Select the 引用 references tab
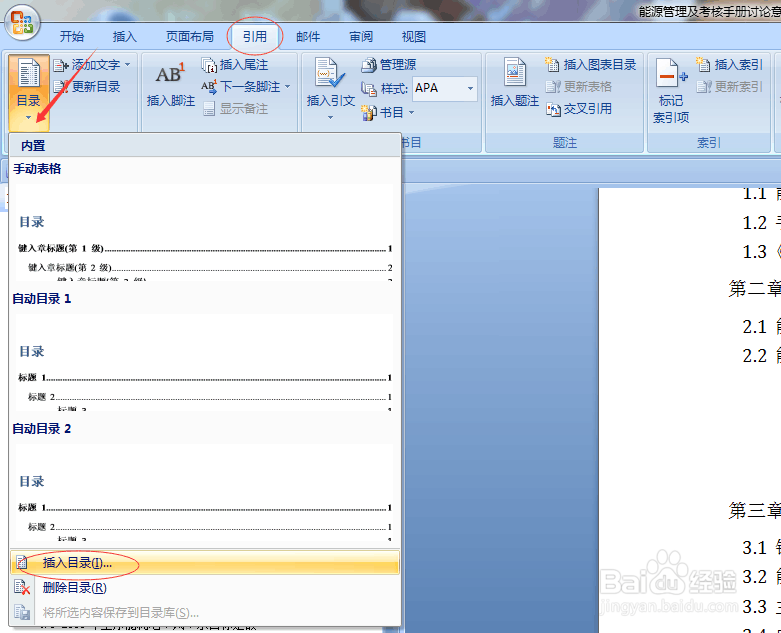781x633 pixels. coord(255,36)
